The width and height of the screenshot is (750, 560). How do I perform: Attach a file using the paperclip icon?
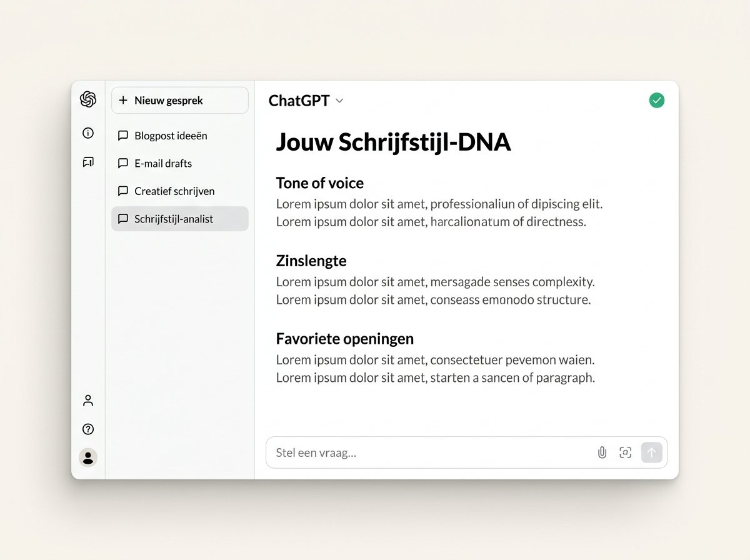coord(601,452)
